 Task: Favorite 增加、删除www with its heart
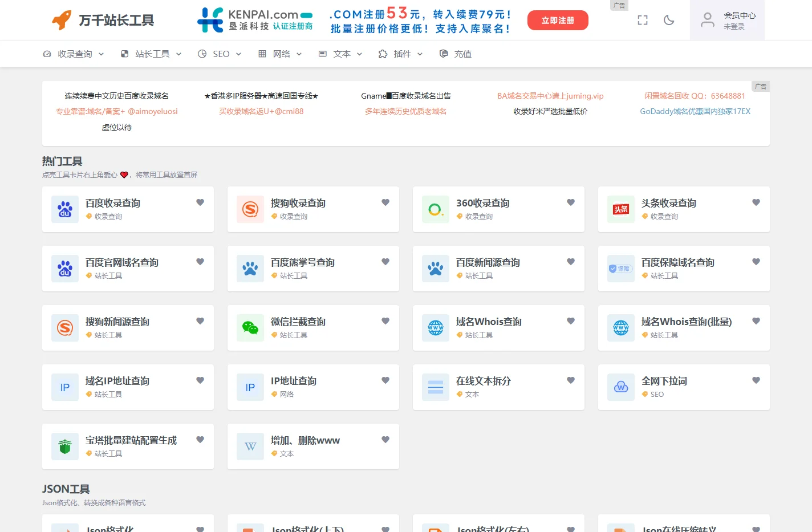(x=385, y=440)
